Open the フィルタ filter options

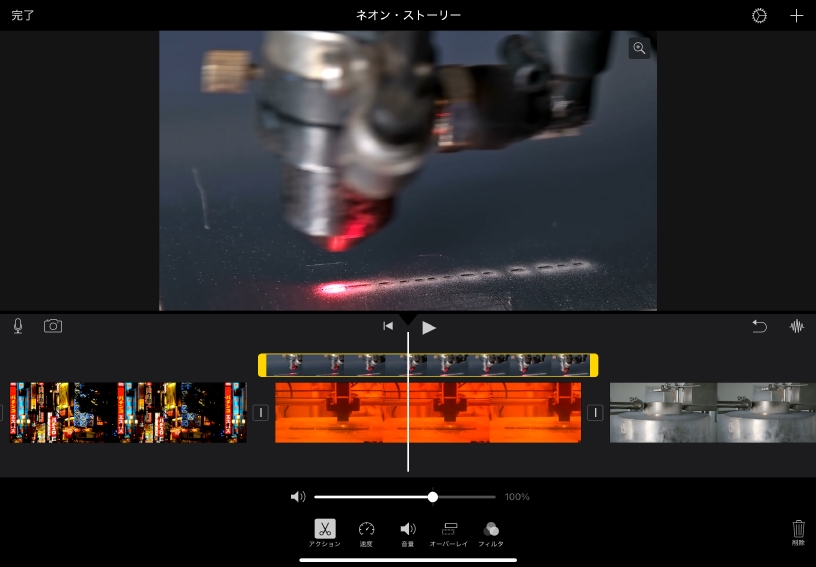tap(491, 532)
